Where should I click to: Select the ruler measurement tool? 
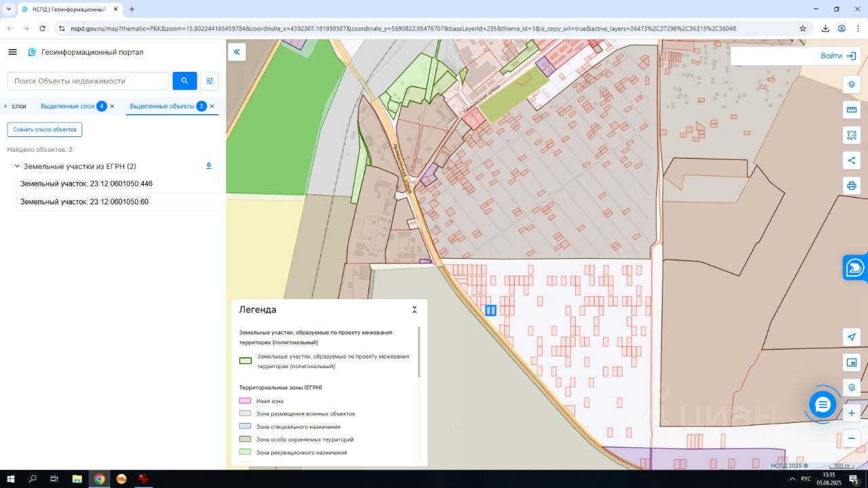click(x=852, y=110)
